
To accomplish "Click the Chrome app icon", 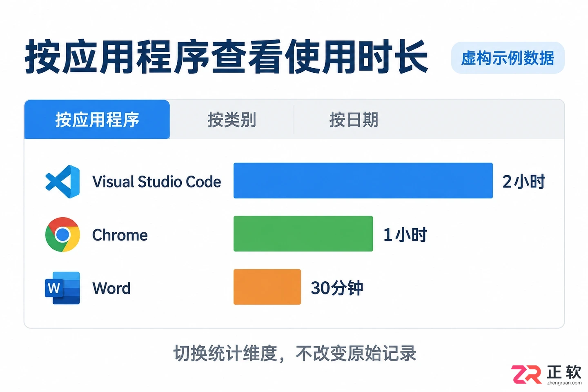I will (x=62, y=235).
